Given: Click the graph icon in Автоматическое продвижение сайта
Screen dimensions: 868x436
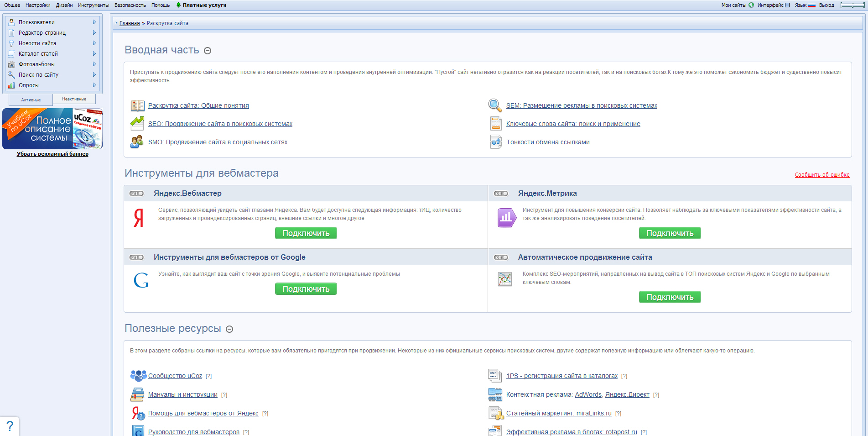Looking at the screenshot, I should click(505, 279).
